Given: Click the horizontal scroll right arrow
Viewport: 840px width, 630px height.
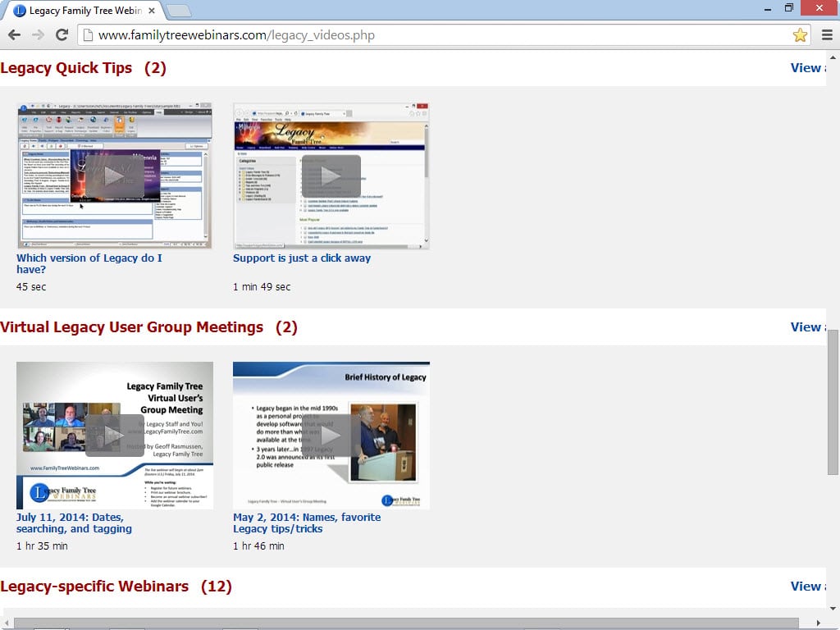Looking at the screenshot, I should coord(819,623).
